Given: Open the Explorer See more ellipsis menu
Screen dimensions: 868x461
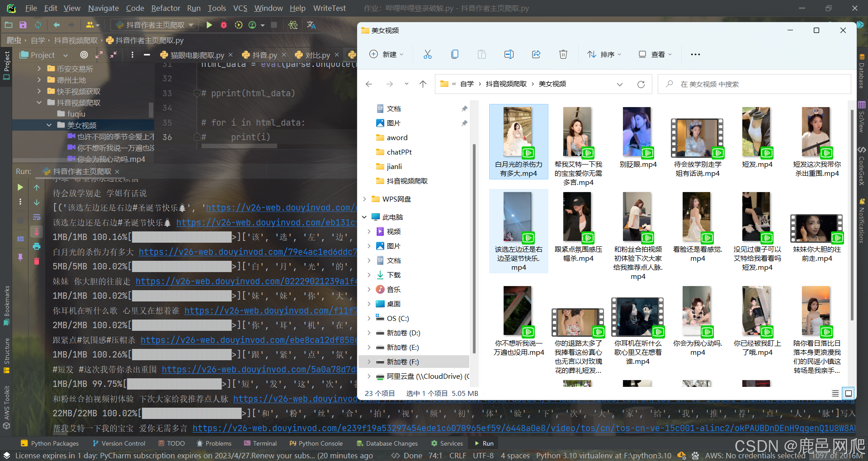Looking at the screenshot, I should tap(695, 54).
